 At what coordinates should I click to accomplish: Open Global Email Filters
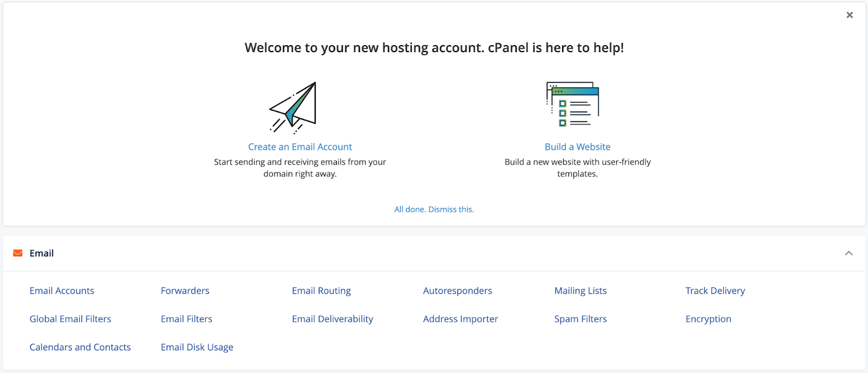pyautogui.click(x=71, y=319)
